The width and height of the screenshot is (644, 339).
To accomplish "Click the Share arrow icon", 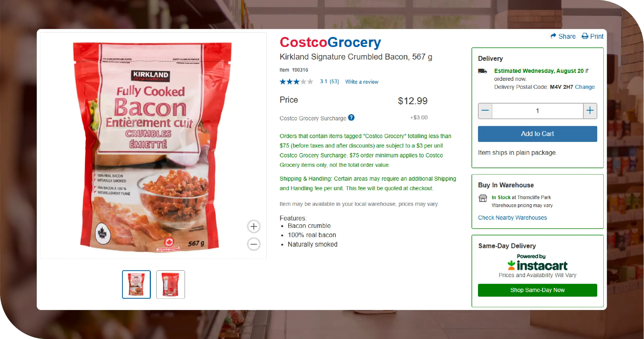I will 553,36.
